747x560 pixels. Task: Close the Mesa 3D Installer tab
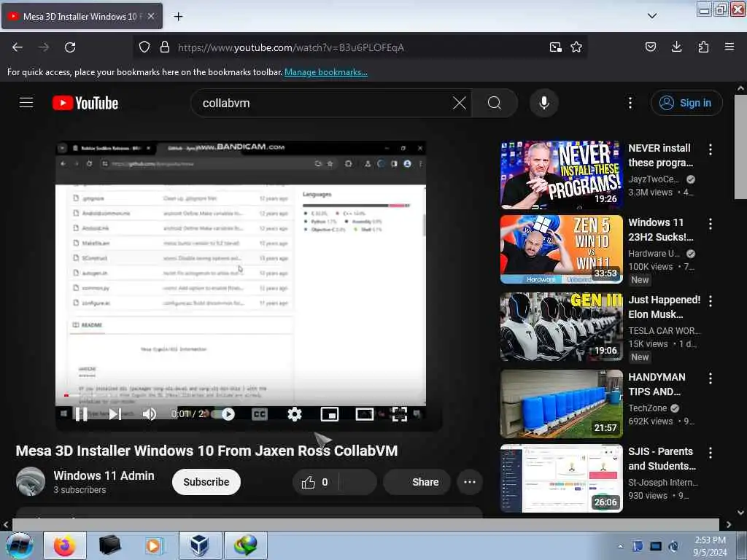[151, 16]
